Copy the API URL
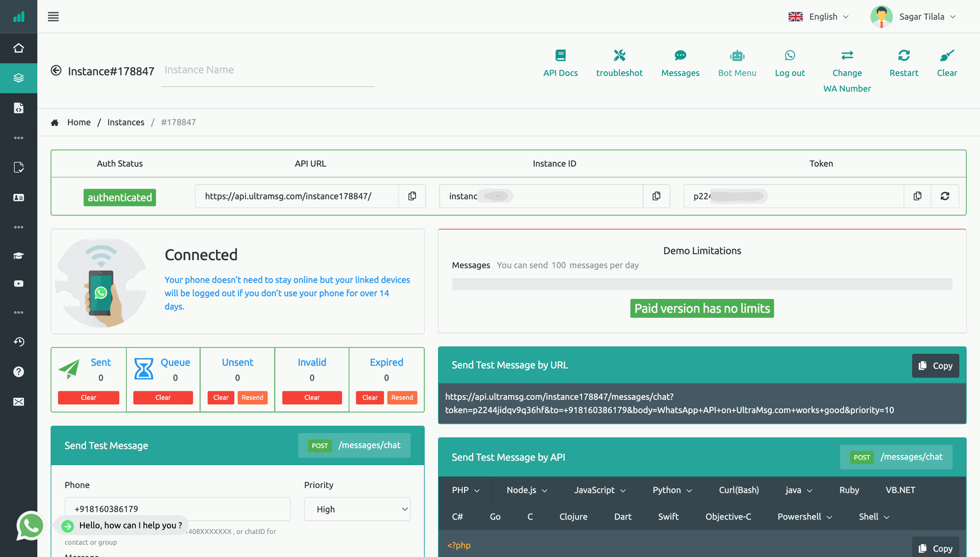Viewport: 980px width, 557px height. [412, 196]
